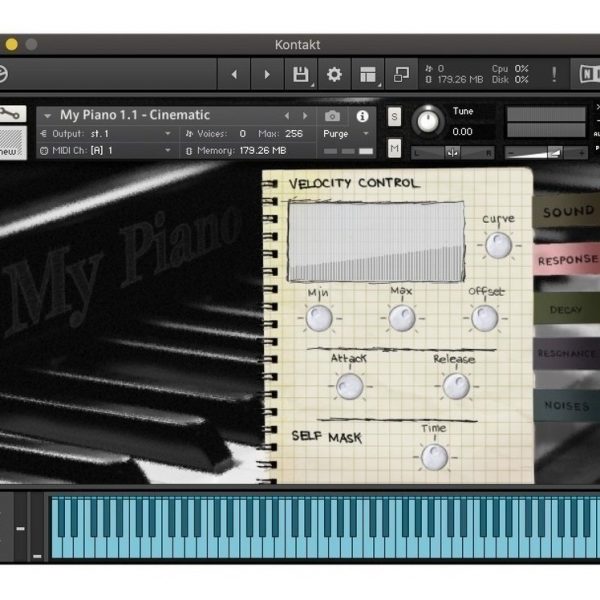Switch to the RESPONSE tab
Screen dimensions: 600x600
(x=568, y=260)
